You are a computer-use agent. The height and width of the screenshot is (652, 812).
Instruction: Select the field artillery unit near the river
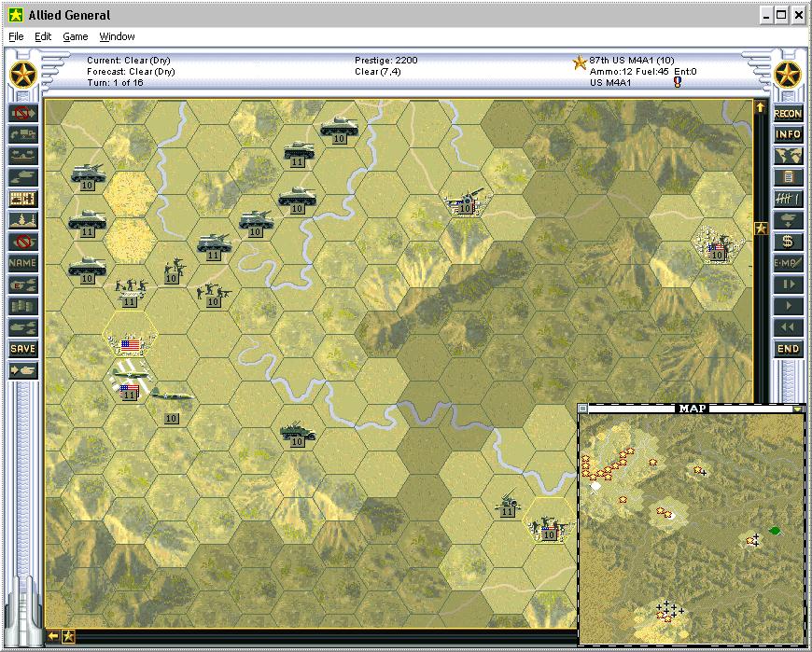tap(464, 201)
